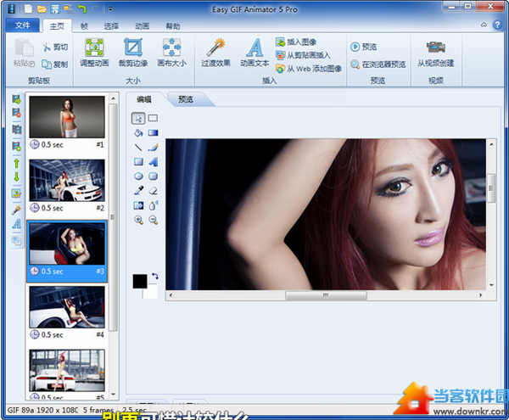Image resolution: width=509 pixels, height=420 pixels.
Task: Open the 文件 file menu
Action: pos(21,25)
